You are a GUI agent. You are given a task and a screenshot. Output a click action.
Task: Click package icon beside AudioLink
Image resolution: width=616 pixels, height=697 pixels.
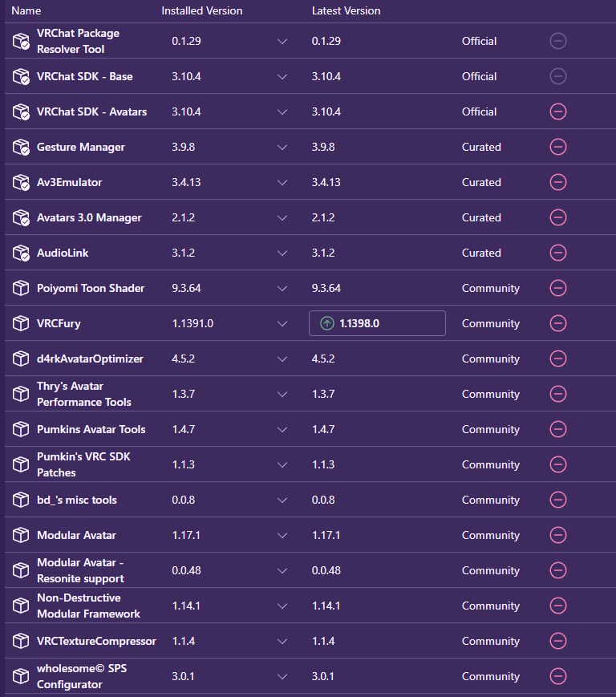[21, 253]
